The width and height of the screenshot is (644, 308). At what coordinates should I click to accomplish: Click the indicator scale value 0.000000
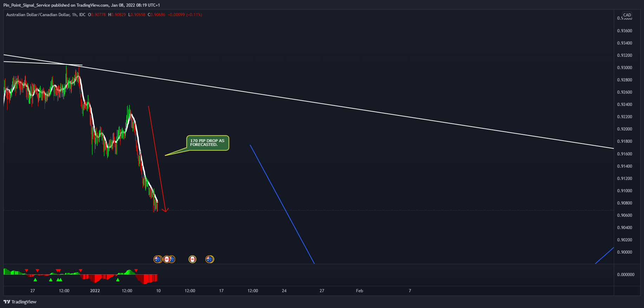(x=626, y=275)
